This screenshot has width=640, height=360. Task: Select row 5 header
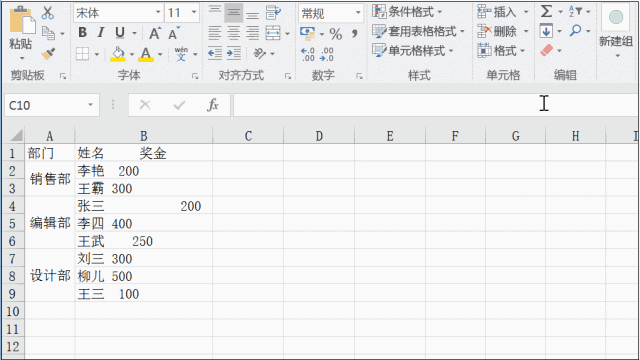(x=12, y=224)
